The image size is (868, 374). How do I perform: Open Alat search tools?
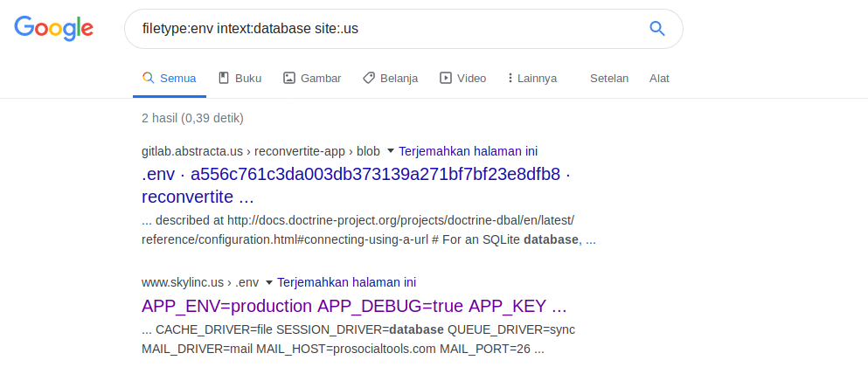[x=659, y=79]
